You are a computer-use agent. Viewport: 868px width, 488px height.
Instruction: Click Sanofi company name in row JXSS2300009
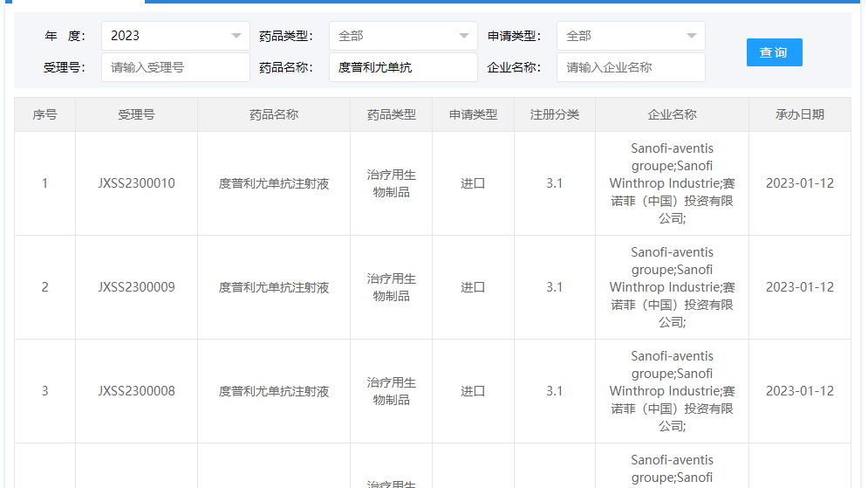tap(672, 287)
